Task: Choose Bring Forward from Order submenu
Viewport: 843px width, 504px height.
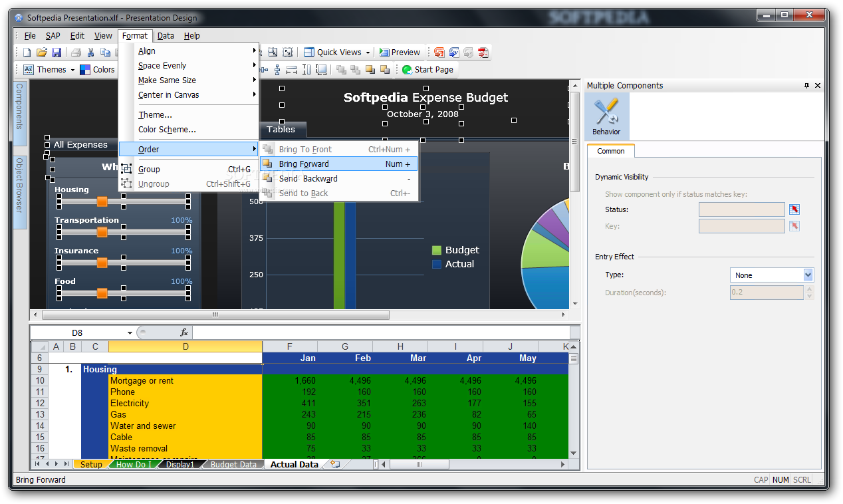Action: tap(339, 164)
